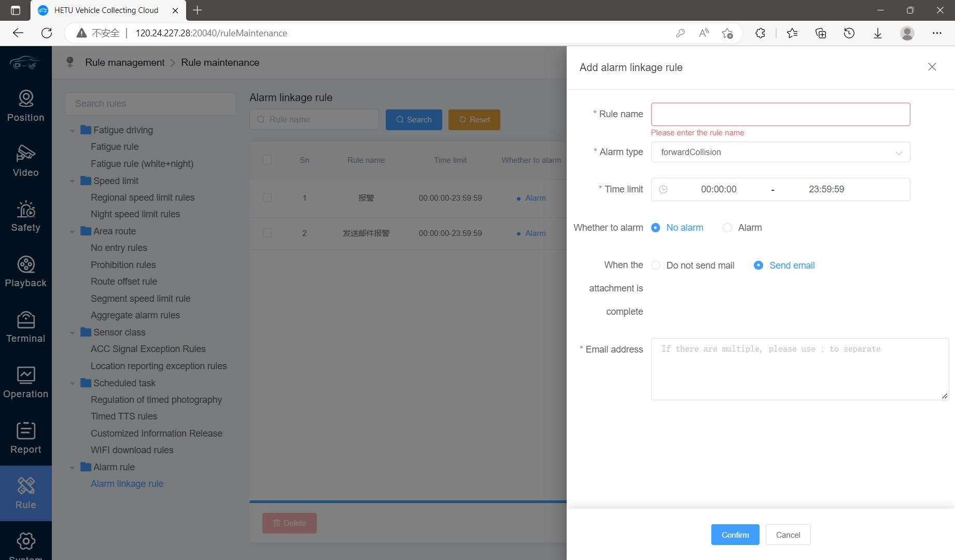Open the Terminal section in sidebar
This screenshot has height=560, width=955.
25,327
